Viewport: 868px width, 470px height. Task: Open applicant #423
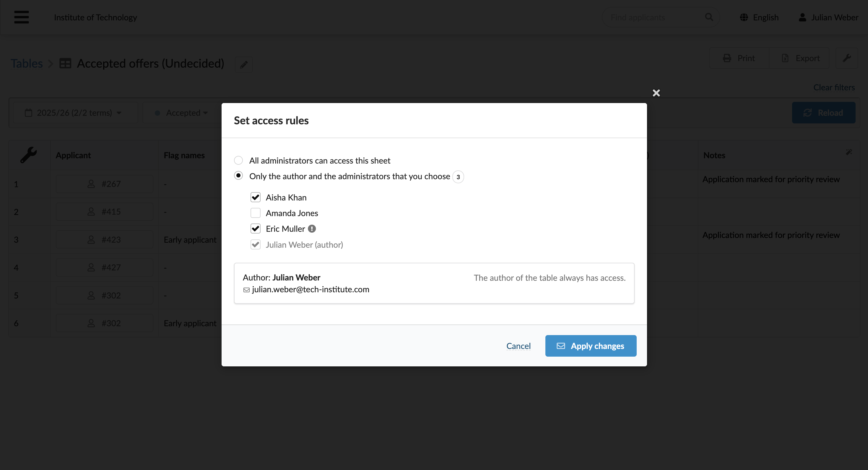pos(104,239)
